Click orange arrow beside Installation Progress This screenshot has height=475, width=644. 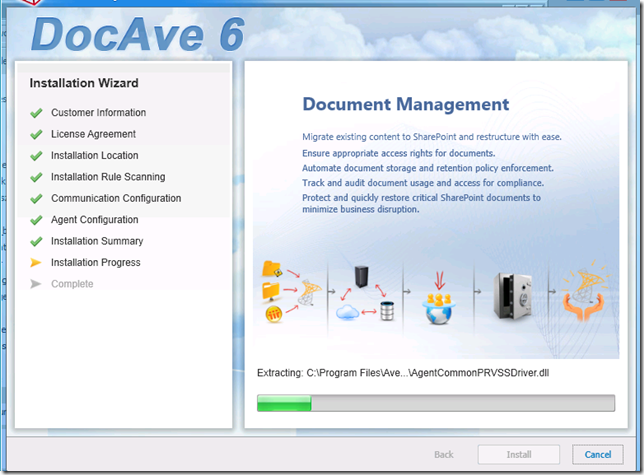[x=36, y=262]
